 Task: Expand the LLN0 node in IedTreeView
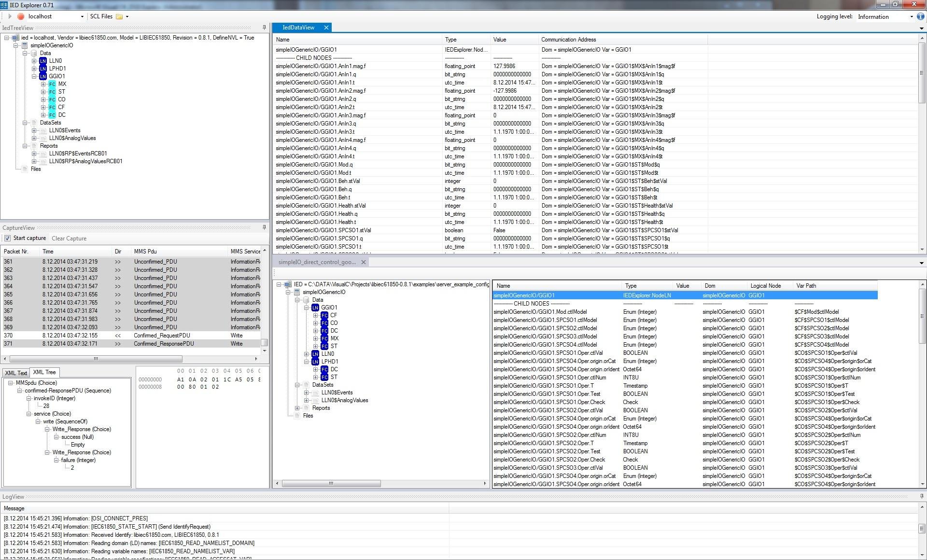pyautogui.click(x=34, y=61)
